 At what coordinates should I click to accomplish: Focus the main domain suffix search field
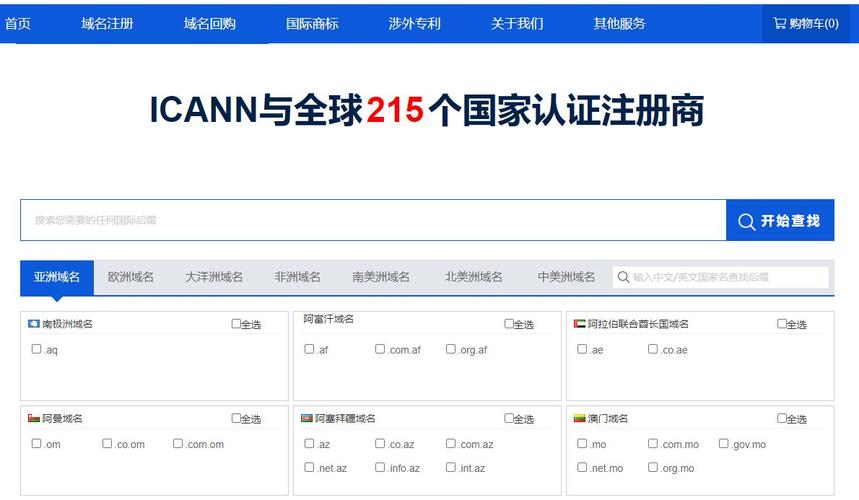point(373,220)
